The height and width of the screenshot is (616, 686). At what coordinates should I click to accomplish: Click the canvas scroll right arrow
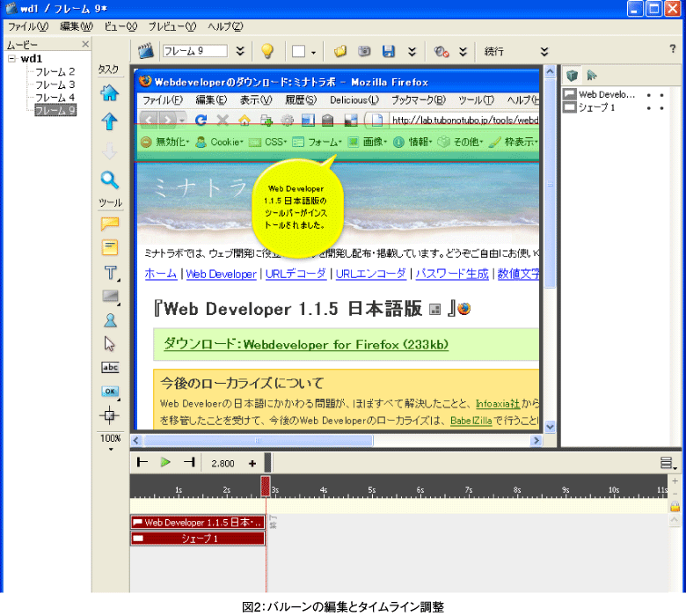point(536,440)
